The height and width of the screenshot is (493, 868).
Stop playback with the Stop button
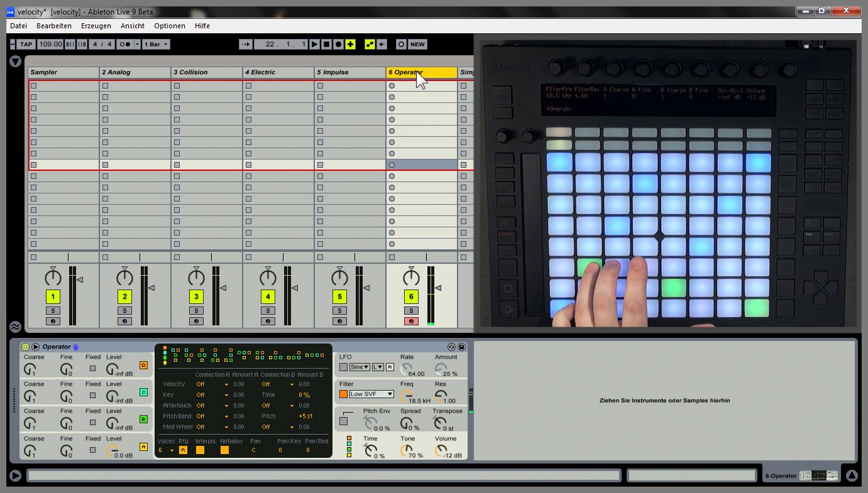coord(326,44)
